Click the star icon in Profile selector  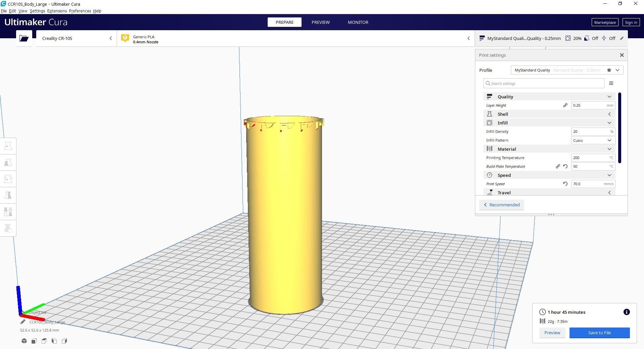tap(609, 70)
